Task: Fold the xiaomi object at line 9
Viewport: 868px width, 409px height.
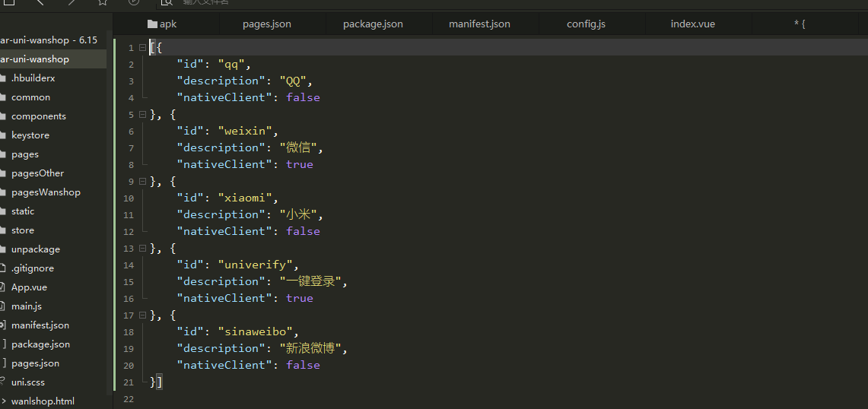Action: coord(142,181)
